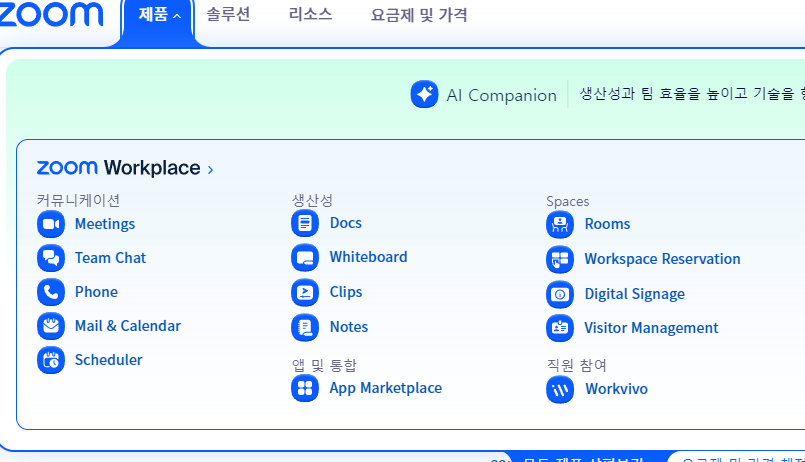
Task: Open the Rooms link
Action: 607,224
